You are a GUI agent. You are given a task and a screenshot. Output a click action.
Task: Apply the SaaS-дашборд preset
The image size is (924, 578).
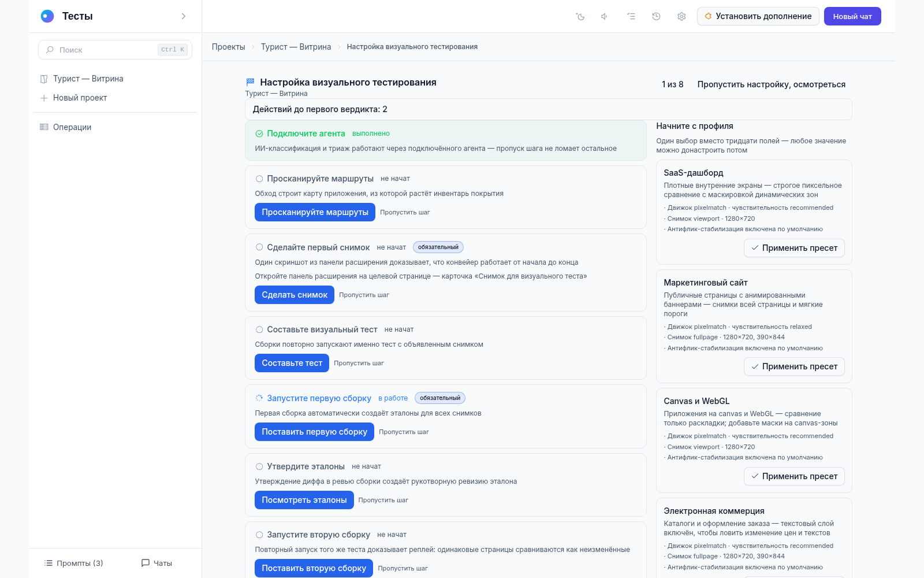[794, 248]
